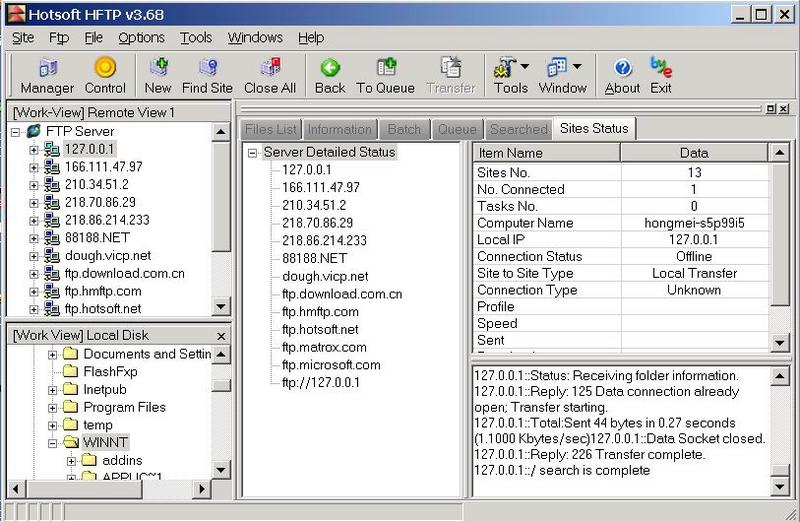Close the right status panel
The width and height of the screenshot is (800, 522).
click(x=784, y=109)
